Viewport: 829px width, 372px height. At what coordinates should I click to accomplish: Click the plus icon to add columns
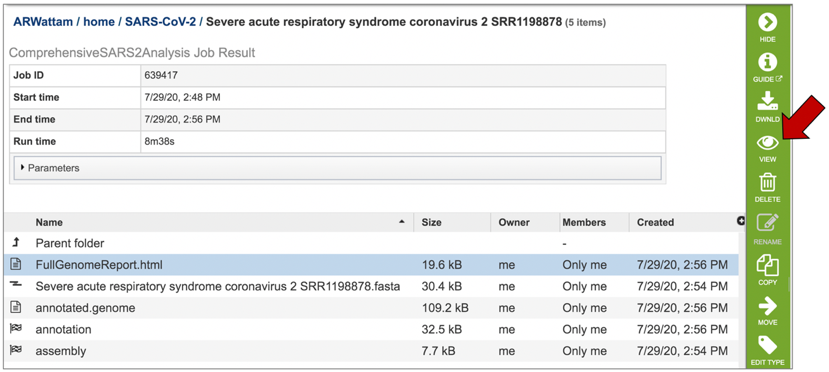(x=741, y=221)
